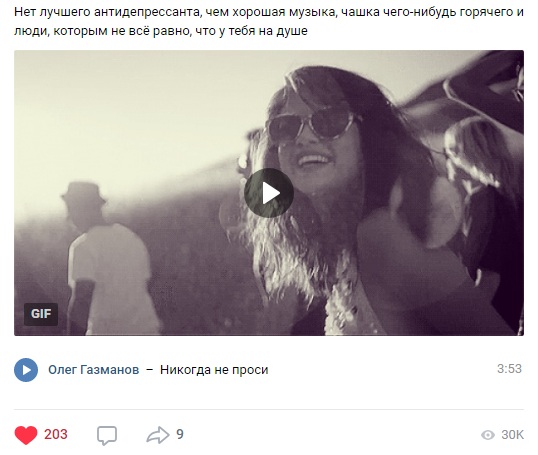Click the 30K views count
The height and width of the screenshot is (455, 538).
pyautogui.click(x=513, y=435)
